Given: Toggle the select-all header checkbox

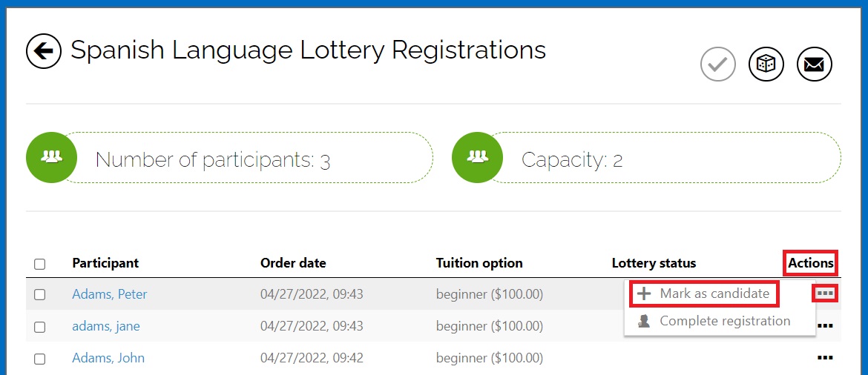Looking at the screenshot, I should 40,264.
